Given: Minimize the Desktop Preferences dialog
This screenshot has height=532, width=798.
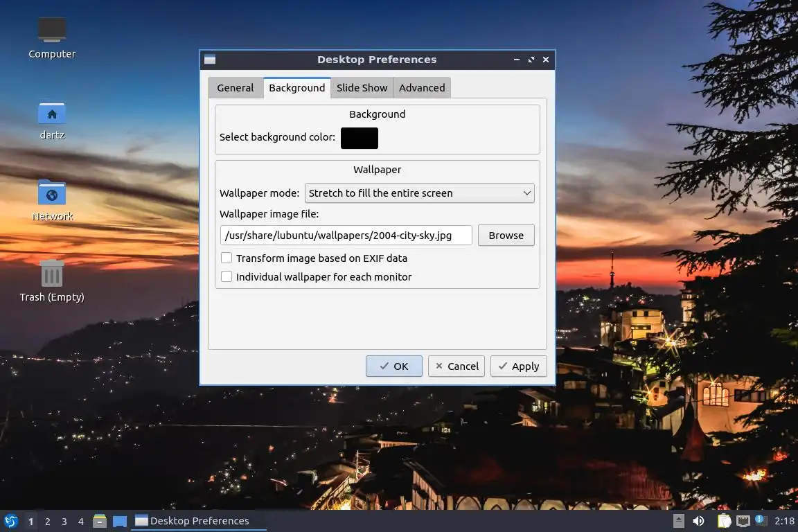Looking at the screenshot, I should coord(517,60).
